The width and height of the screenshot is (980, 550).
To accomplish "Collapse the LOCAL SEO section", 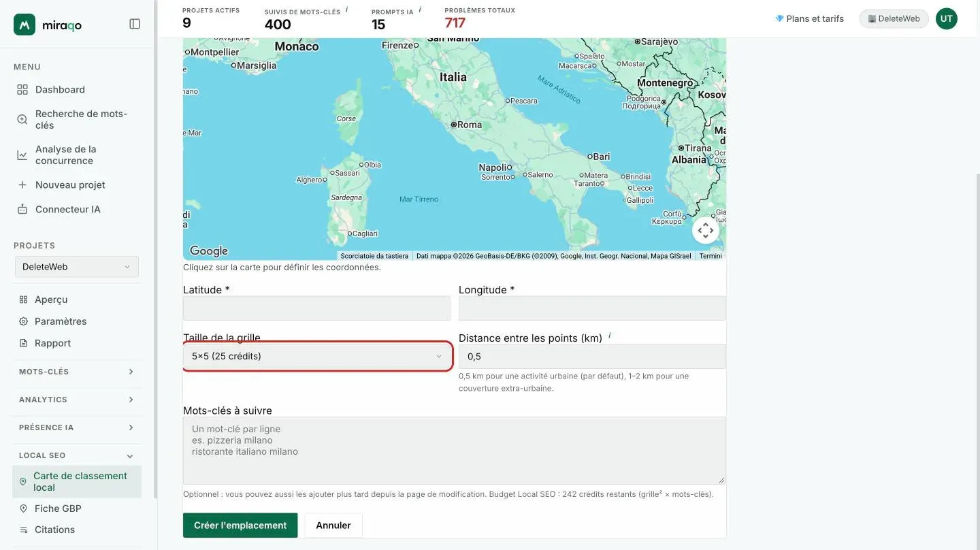I will click(x=77, y=455).
